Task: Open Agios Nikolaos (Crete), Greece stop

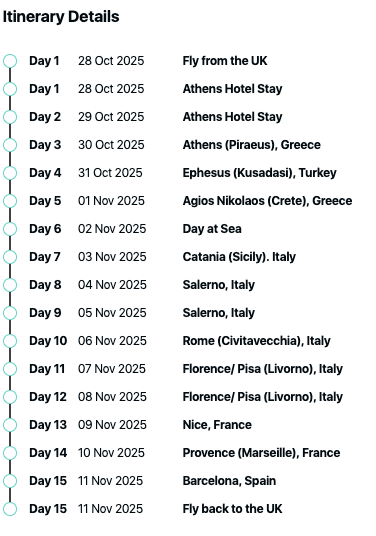Action: coord(267,201)
